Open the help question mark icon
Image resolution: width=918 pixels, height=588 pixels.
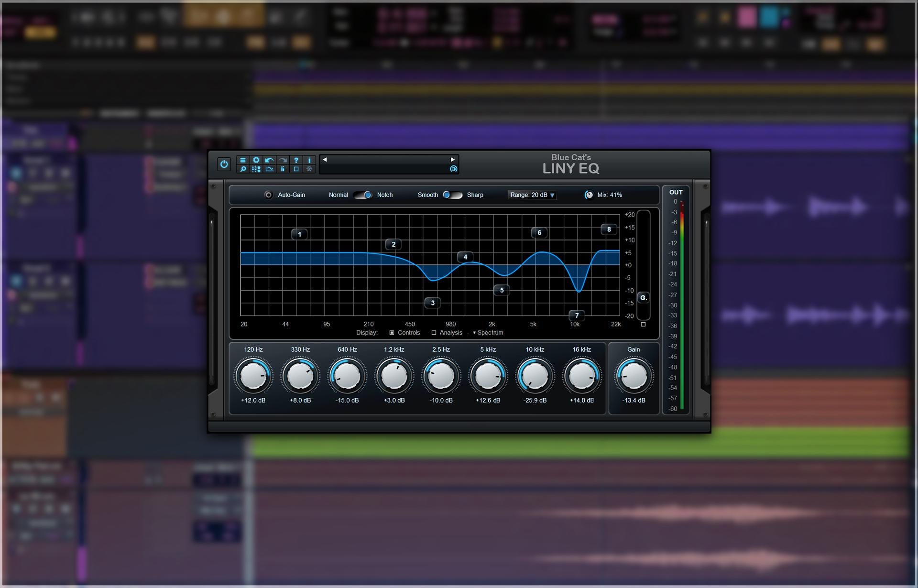(296, 160)
